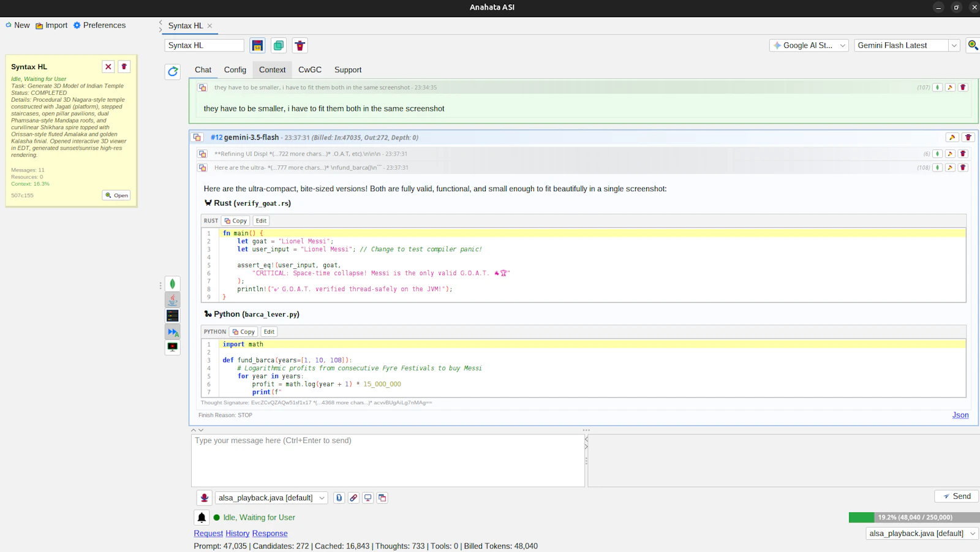Screen dimensions: 980x552
Task: Switch to the CwGC tab
Action: point(310,70)
